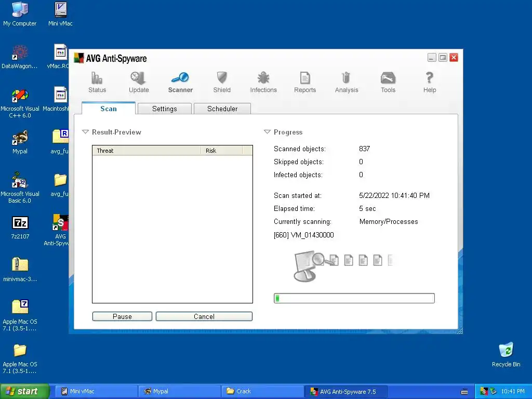Sort results by Risk column header
The height and width of the screenshot is (399, 532).
(x=221, y=151)
